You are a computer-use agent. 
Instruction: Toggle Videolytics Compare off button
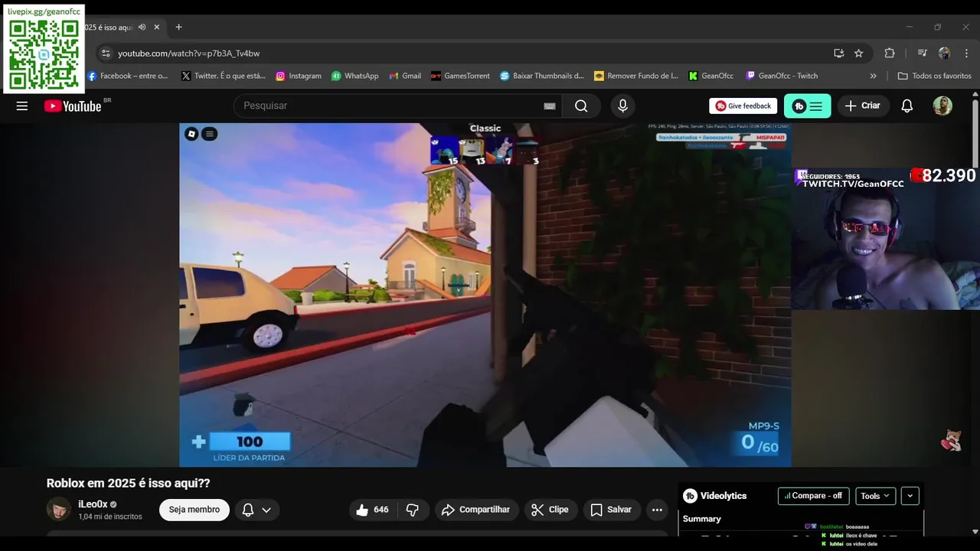(x=813, y=496)
